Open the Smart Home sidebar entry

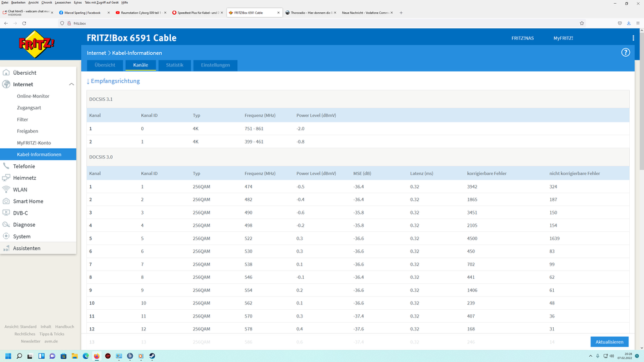tap(28, 201)
